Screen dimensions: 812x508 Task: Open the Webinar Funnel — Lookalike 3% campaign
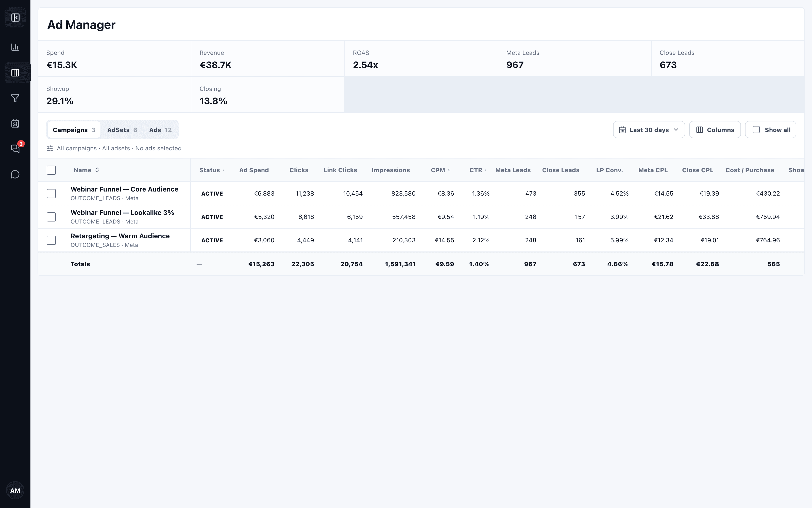(122, 213)
